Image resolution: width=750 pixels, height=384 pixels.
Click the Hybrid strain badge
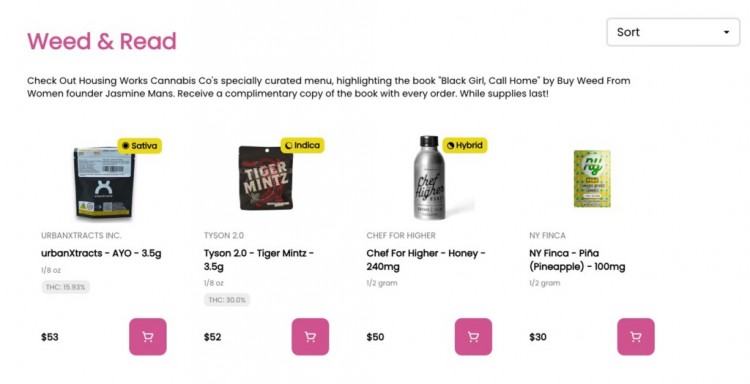pos(465,145)
